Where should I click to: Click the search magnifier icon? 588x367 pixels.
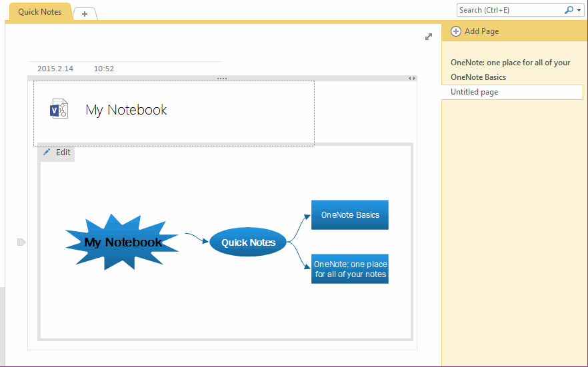pos(569,10)
